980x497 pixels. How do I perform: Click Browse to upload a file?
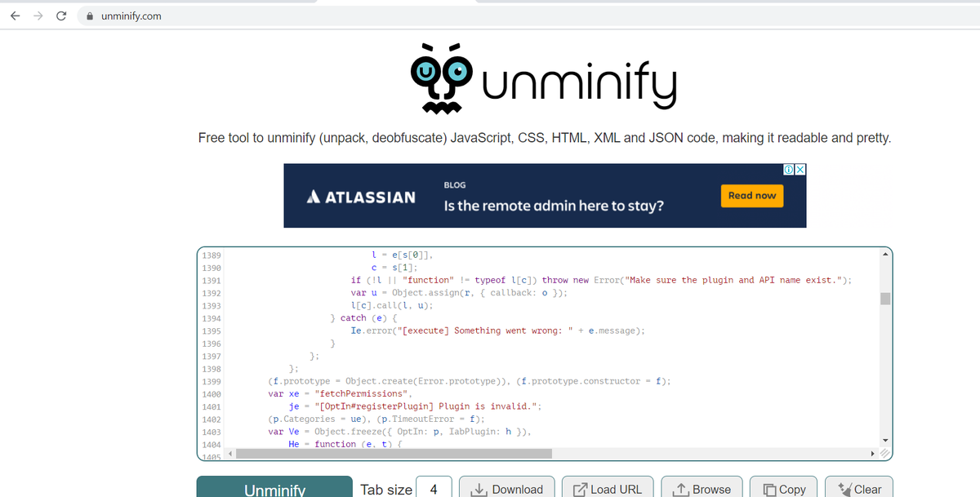[x=702, y=488]
